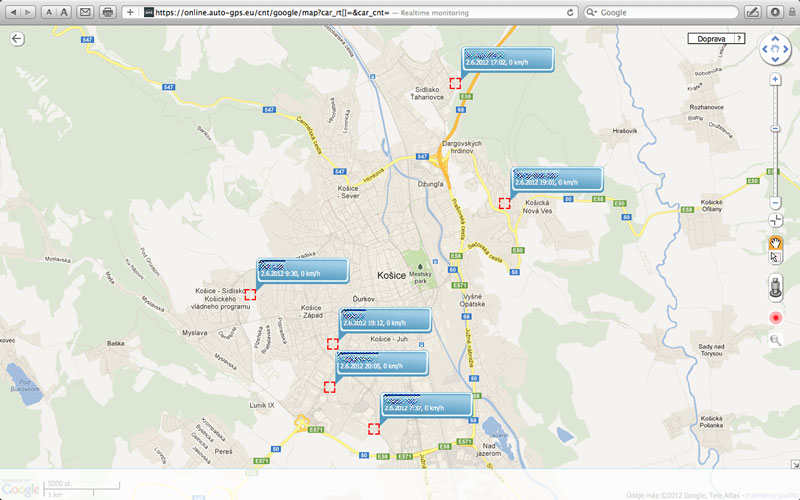Open the vehicle bubble timestamped 2.6.2012 7:37
The width and height of the screenshot is (800, 500).
point(427,405)
